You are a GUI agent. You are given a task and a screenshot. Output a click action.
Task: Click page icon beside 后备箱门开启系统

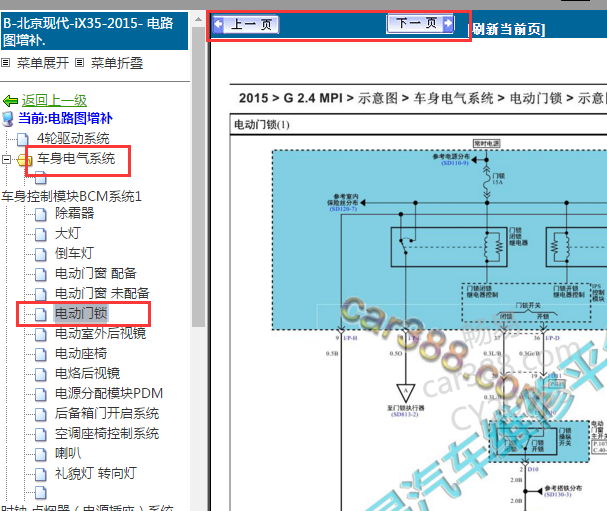[x=41, y=414]
